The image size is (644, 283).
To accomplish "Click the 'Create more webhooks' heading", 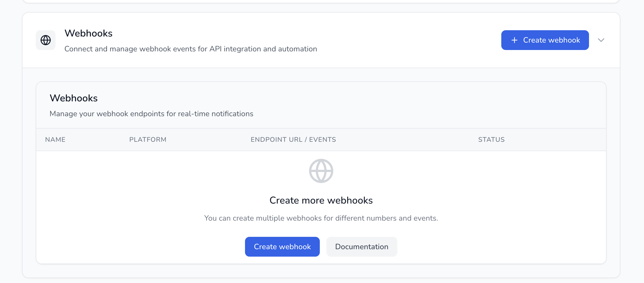I will point(321,200).
